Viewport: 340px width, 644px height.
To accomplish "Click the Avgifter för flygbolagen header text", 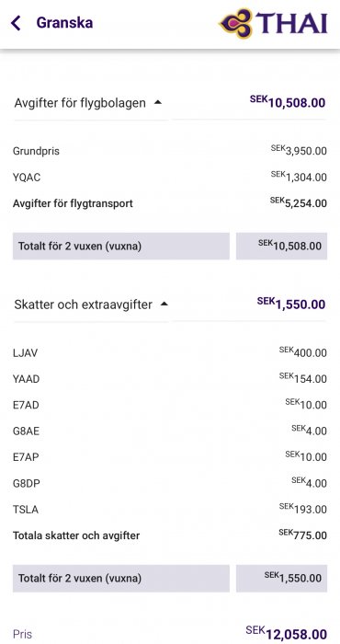I will click(80, 103).
